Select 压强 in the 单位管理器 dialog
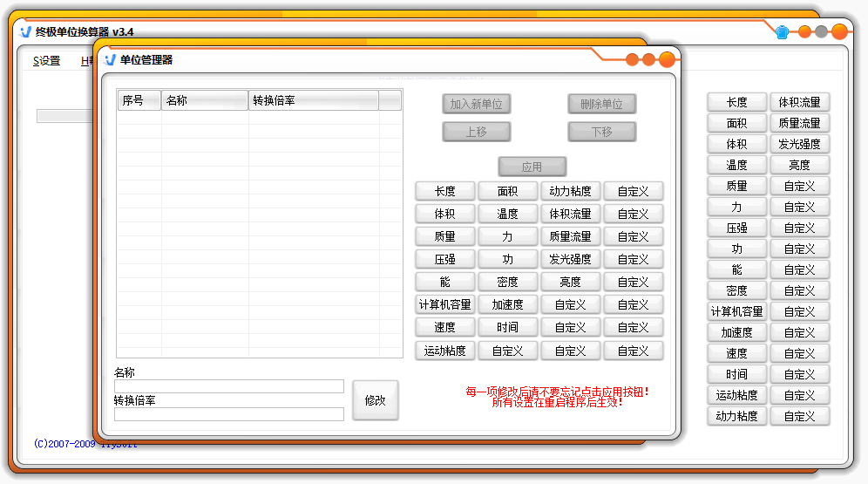Image resolution: width=868 pixels, height=484 pixels. 445,259
